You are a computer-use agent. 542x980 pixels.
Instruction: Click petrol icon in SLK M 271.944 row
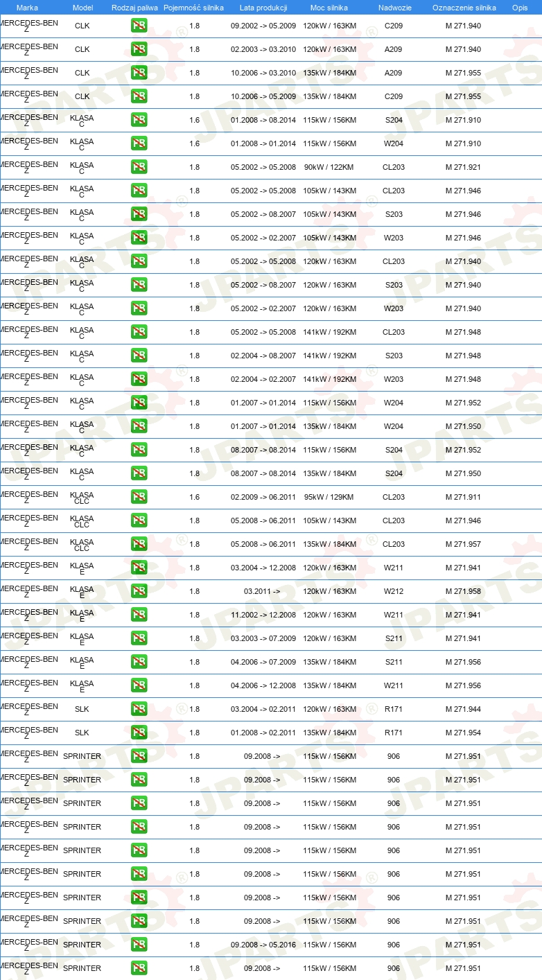(139, 710)
